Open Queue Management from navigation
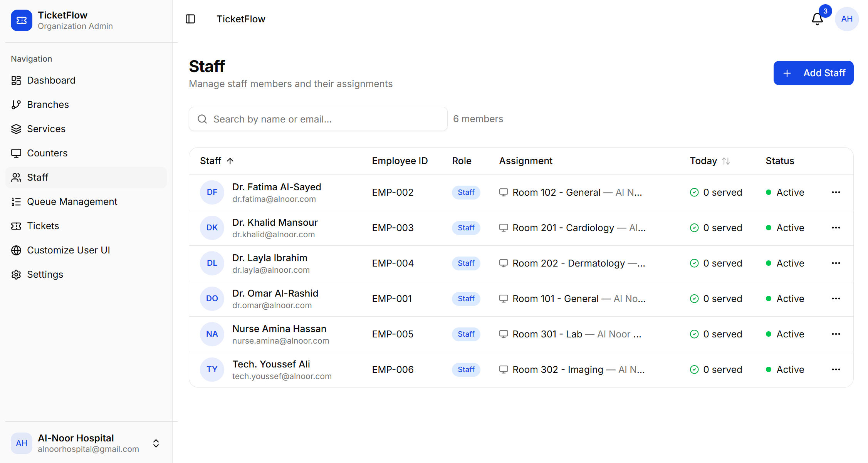This screenshot has height=463, width=868. pyautogui.click(x=72, y=201)
